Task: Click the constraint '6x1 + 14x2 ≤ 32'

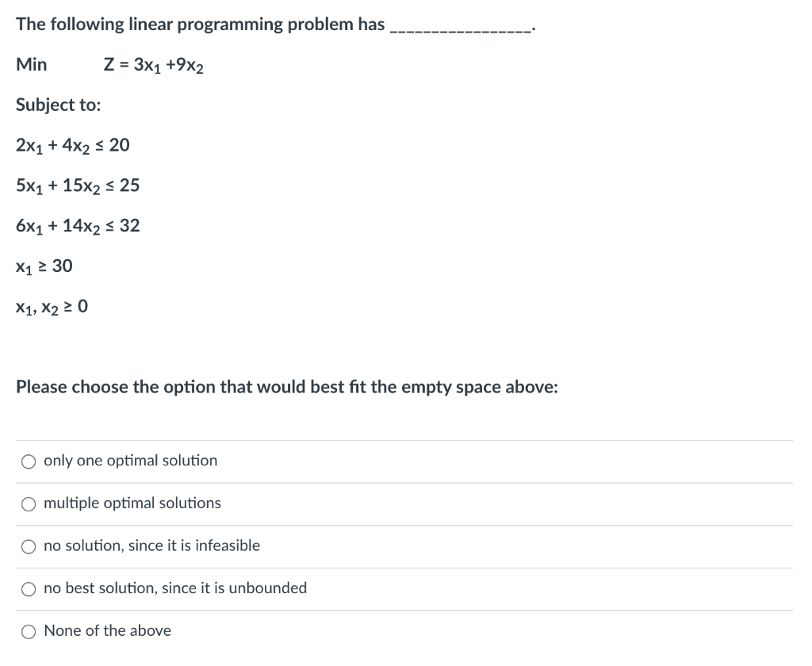Action: pos(78,225)
